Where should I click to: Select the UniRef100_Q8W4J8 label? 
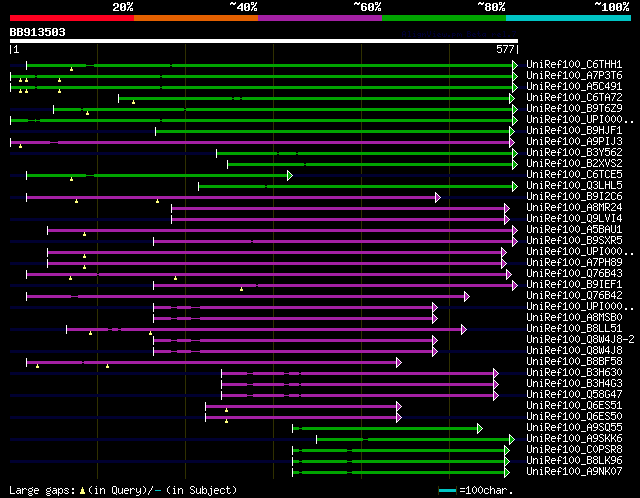[574, 351]
